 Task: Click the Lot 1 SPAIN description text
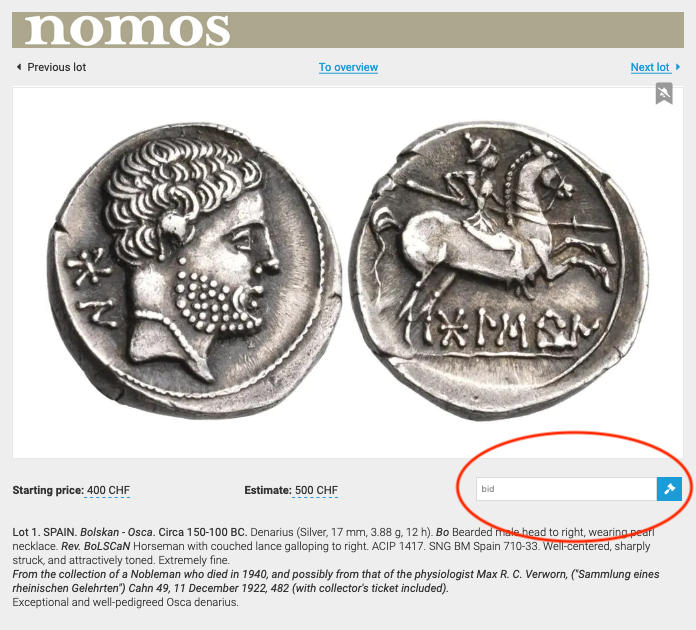[x=333, y=546]
